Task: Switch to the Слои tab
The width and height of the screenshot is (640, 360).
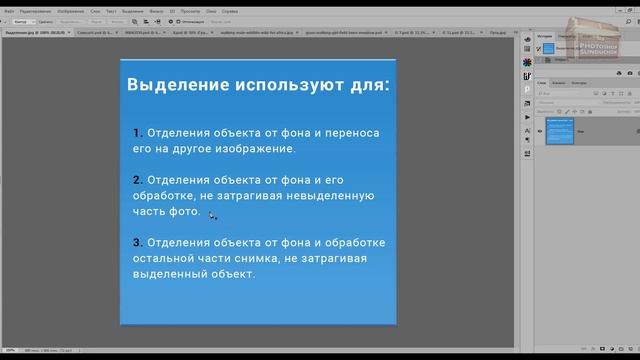Action: pos(542,83)
